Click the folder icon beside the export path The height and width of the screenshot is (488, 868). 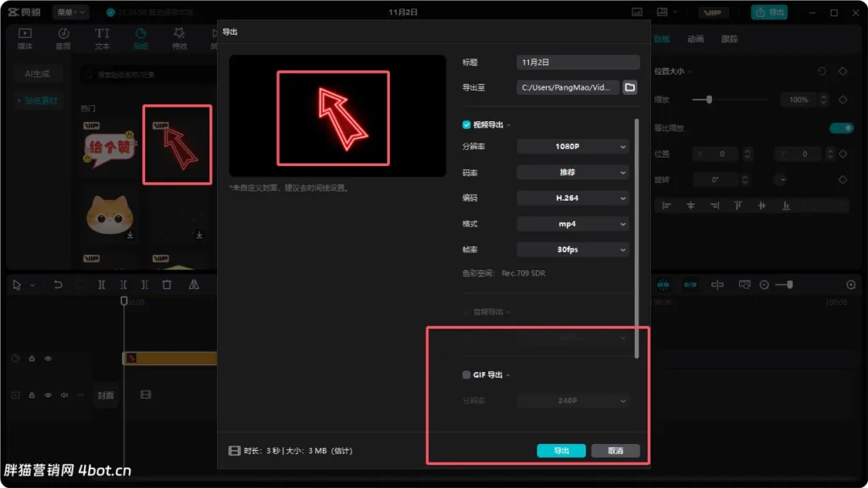pyautogui.click(x=629, y=86)
